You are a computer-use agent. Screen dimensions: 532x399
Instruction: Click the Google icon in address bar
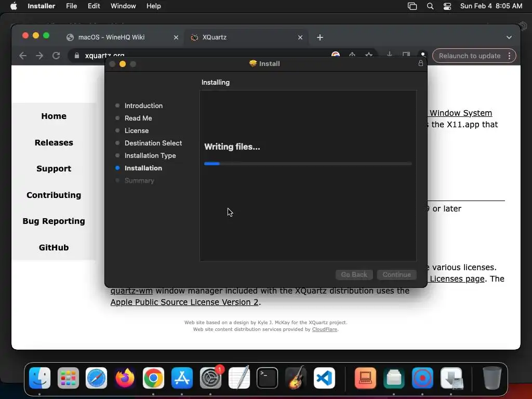click(x=336, y=54)
